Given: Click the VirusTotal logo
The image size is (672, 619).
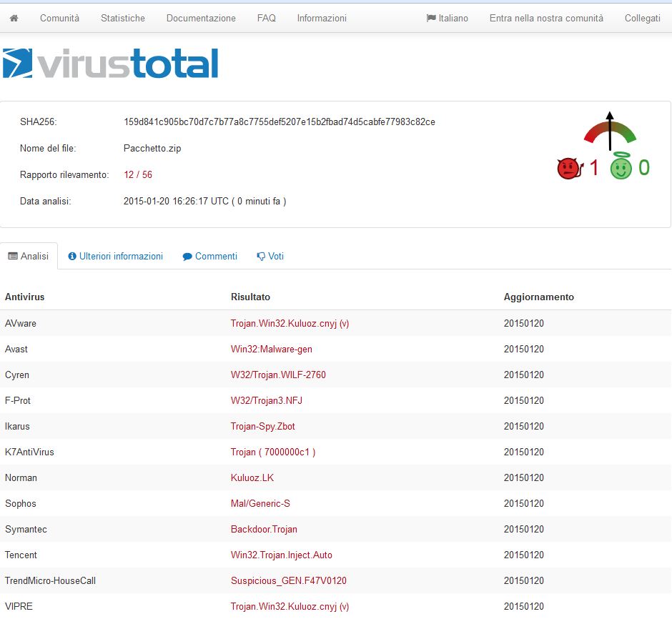Looking at the screenshot, I should pos(111,64).
